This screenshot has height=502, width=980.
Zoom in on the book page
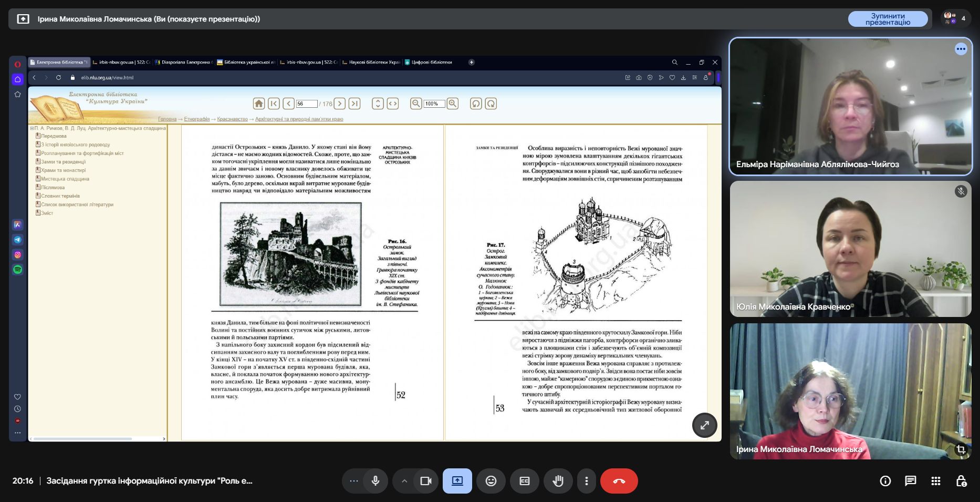(452, 104)
